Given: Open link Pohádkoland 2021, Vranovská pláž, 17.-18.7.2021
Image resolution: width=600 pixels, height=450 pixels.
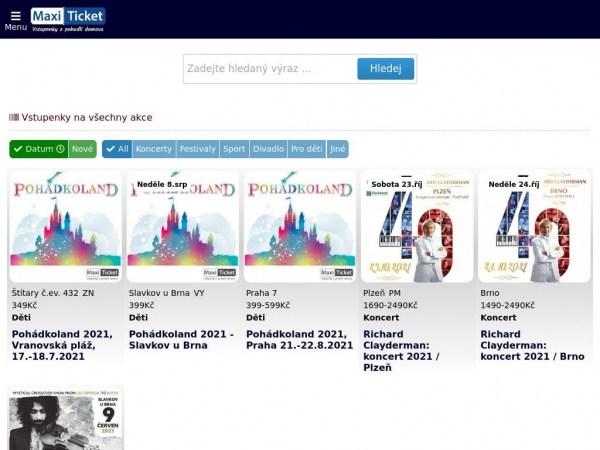Looking at the screenshot, I should [x=62, y=345].
